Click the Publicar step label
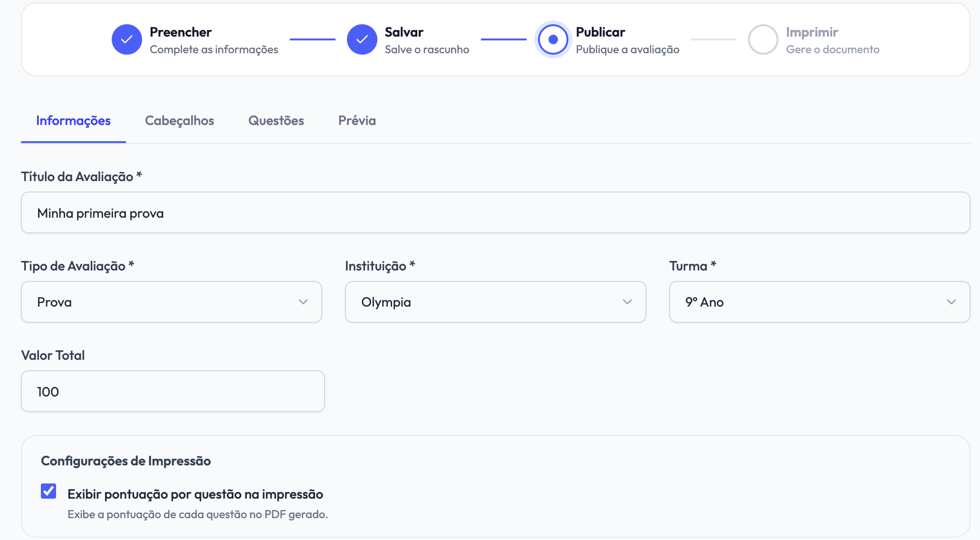This screenshot has width=980, height=540. (x=600, y=32)
